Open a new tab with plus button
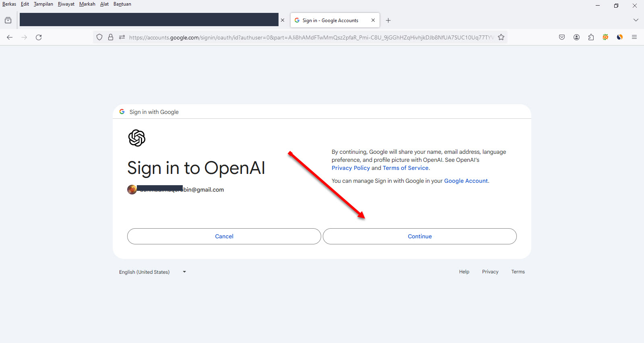Screen dimensions: 644x343 tap(388, 21)
